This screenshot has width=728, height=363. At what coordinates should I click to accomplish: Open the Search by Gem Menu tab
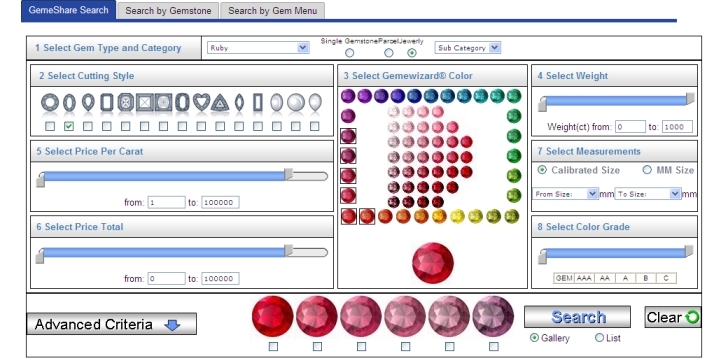[x=273, y=11]
